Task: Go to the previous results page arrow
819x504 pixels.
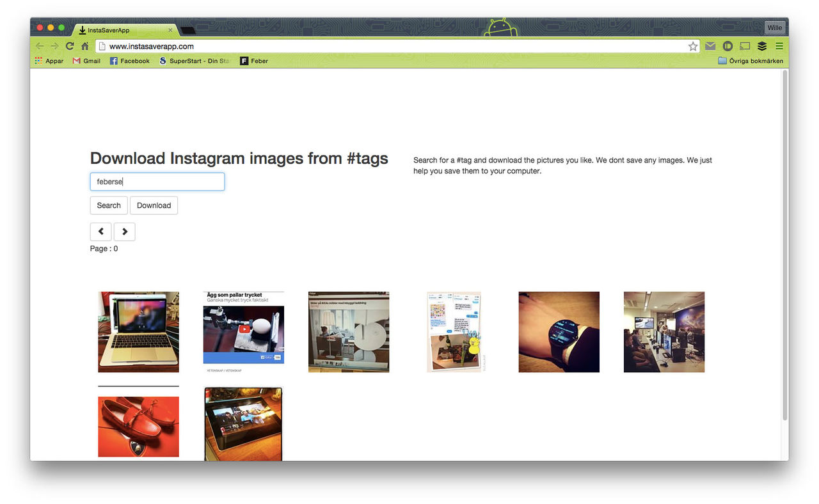Action: click(x=100, y=232)
